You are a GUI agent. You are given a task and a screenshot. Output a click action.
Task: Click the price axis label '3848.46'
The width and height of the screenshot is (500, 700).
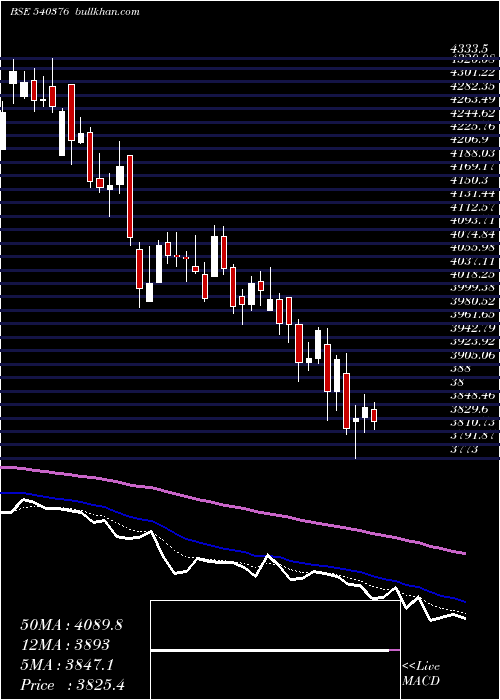pos(472,396)
